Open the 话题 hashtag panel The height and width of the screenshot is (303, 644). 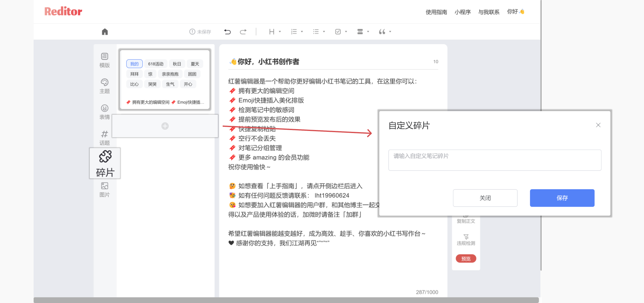pos(105,138)
